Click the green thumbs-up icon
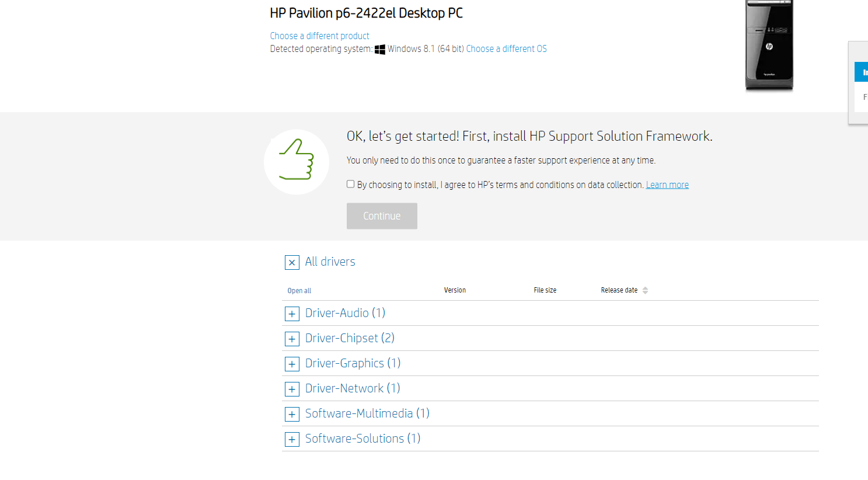Image resolution: width=868 pixels, height=480 pixels. [x=297, y=162]
